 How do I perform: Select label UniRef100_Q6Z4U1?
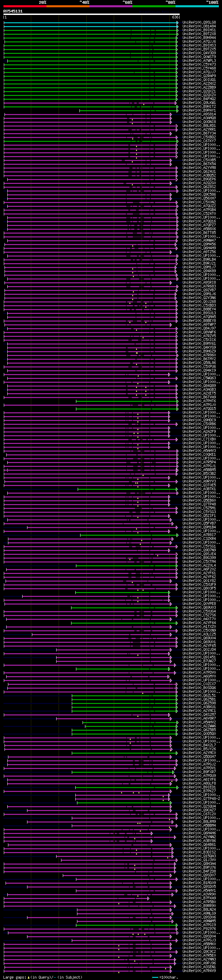tap(199, 172)
